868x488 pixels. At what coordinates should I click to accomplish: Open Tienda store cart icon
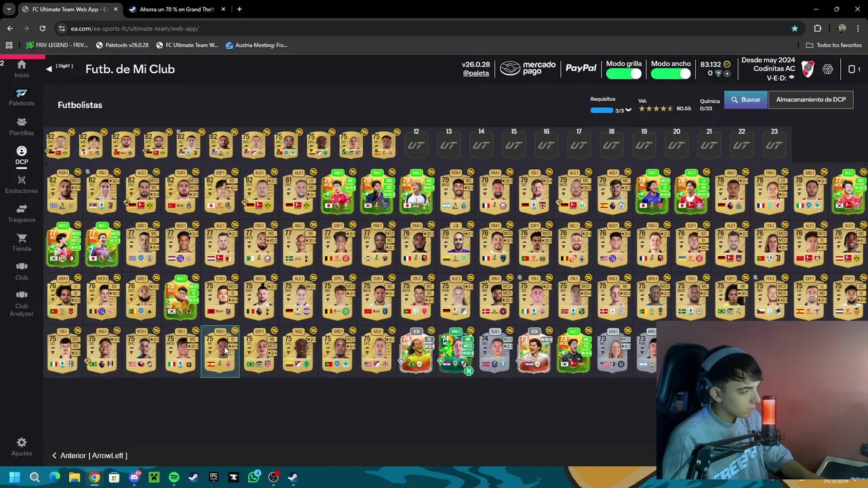click(22, 242)
